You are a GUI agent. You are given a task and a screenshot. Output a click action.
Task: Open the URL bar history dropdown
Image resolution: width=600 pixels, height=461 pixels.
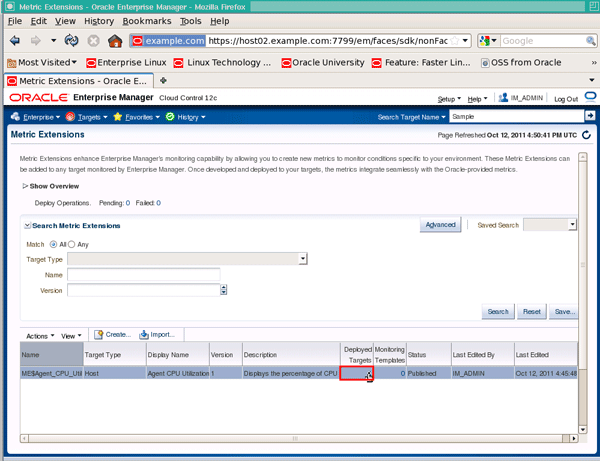(x=465, y=40)
